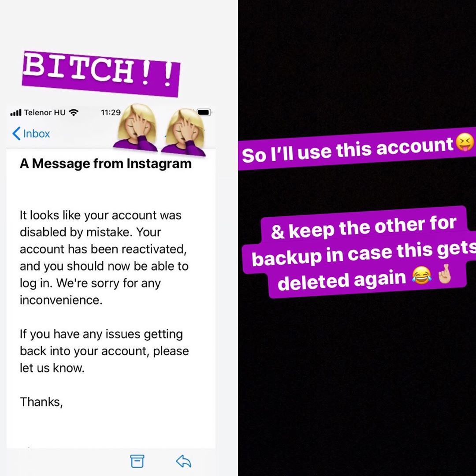The width and height of the screenshot is (476, 476).
Task: Tap the 'So I'll use this account' caption
Action: pos(348,150)
